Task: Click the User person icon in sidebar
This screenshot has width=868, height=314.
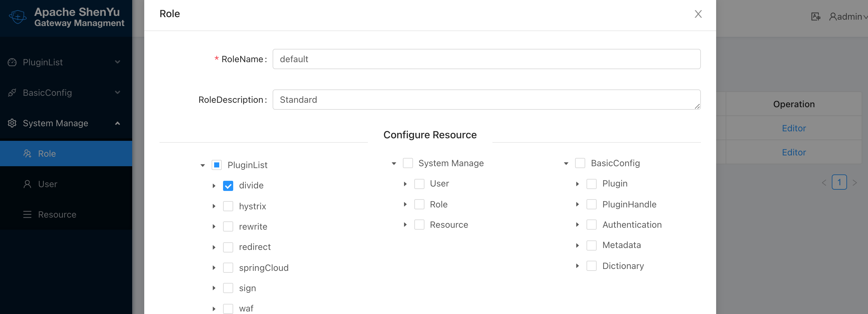Action: 27,184
